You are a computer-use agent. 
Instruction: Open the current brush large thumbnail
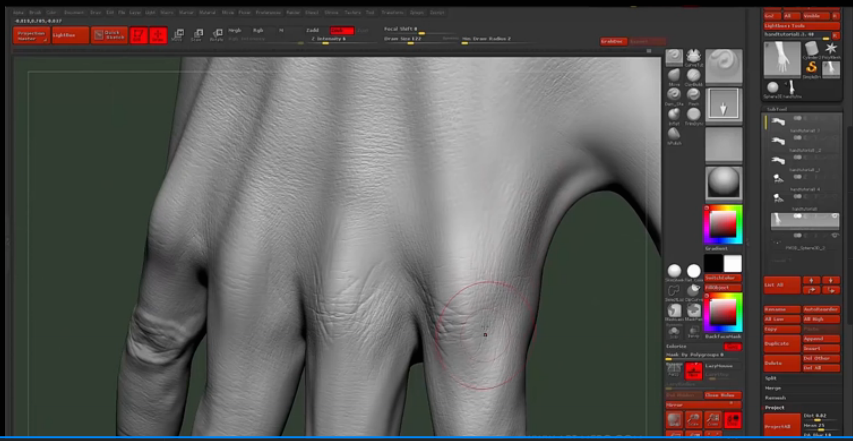[x=724, y=66]
